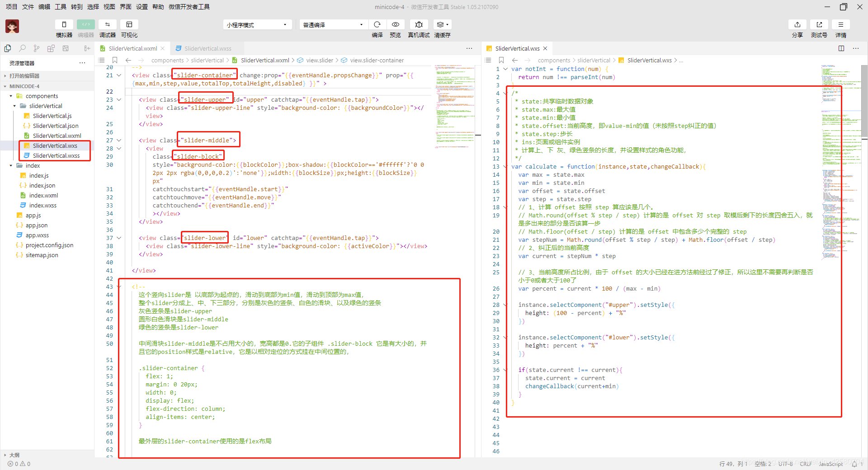The height and width of the screenshot is (470, 868).
Task: Open the 工具 menu
Action: [x=61, y=7]
